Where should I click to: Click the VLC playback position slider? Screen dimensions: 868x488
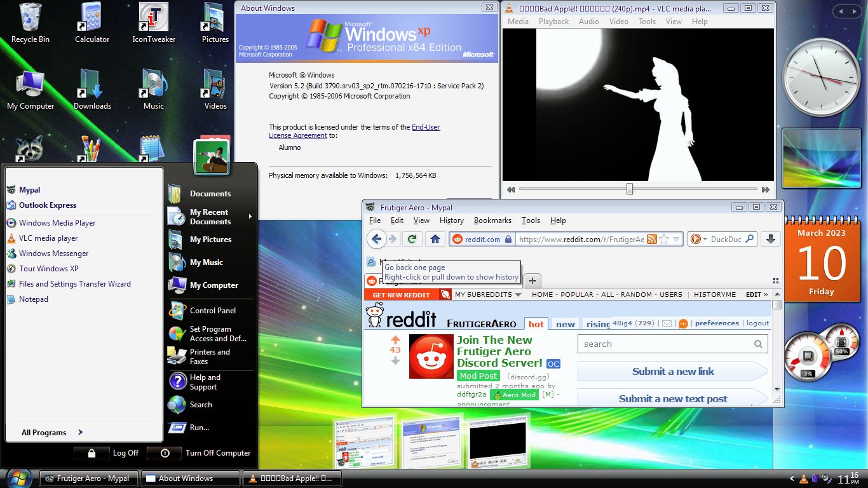629,188
